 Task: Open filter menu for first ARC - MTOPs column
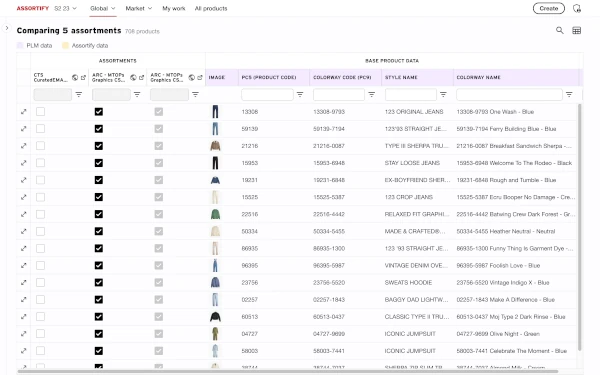coord(137,95)
